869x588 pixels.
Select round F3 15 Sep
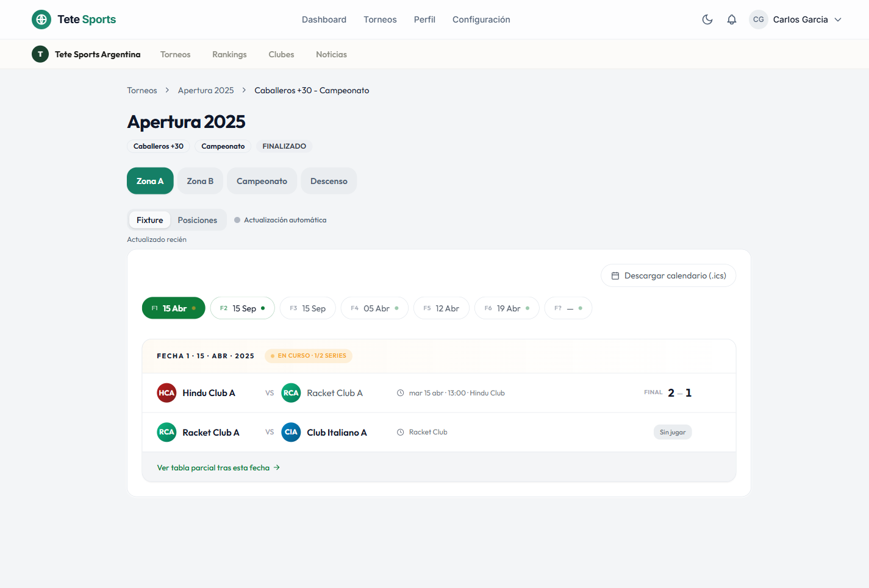[308, 308]
